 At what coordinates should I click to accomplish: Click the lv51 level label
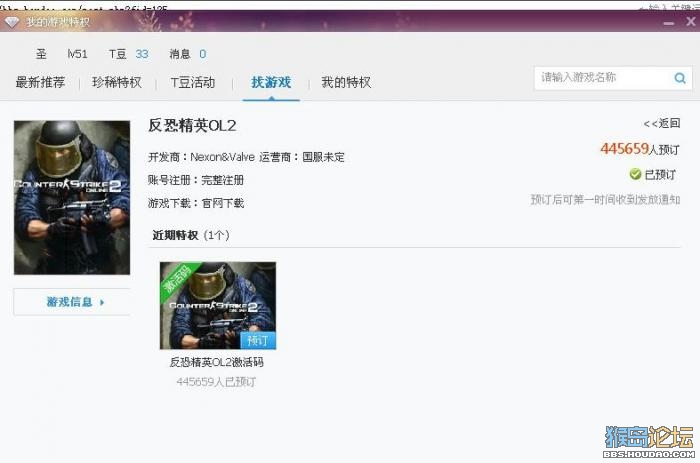click(77, 54)
